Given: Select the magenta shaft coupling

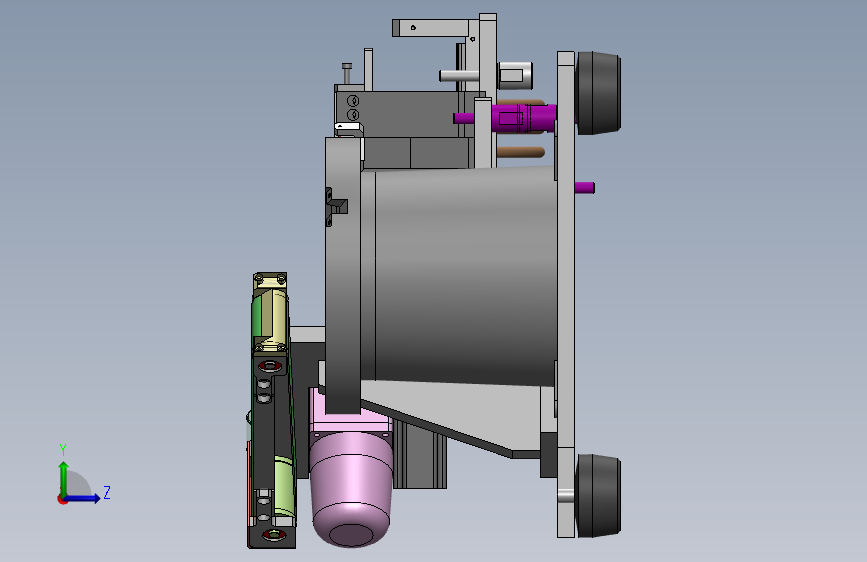Looking at the screenshot, I should tap(525, 117).
